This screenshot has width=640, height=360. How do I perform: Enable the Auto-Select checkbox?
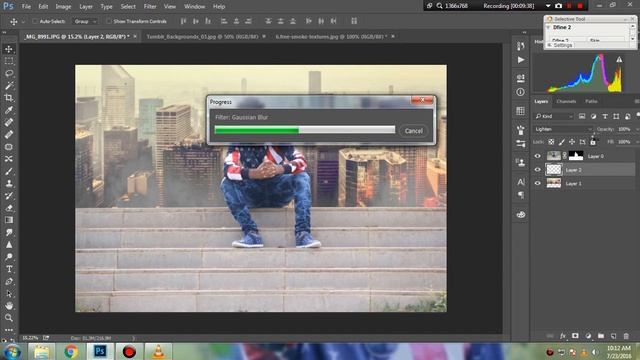[x=35, y=21]
